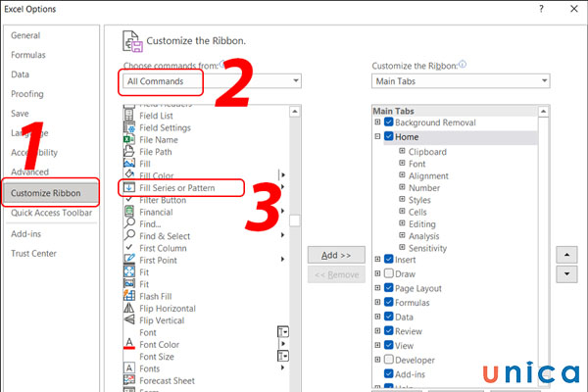Click the Add >> button
Image resolution: width=588 pixels, height=392 pixels.
click(336, 256)
